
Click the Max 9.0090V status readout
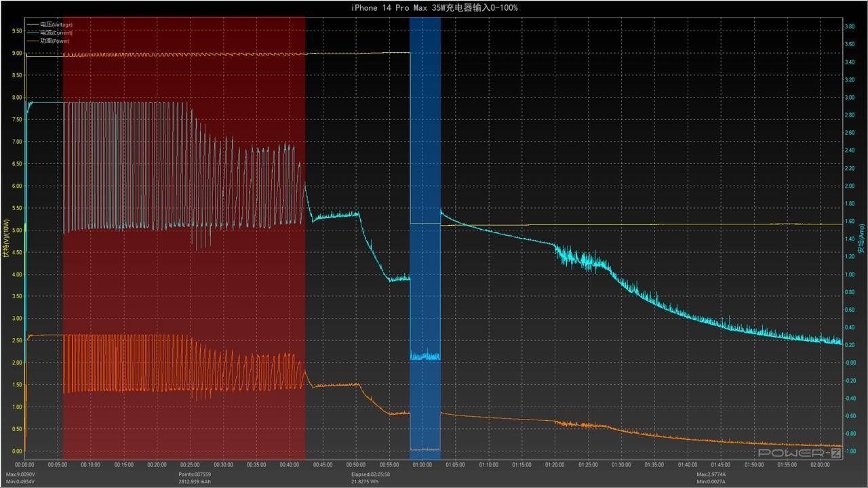coord(22,474)
